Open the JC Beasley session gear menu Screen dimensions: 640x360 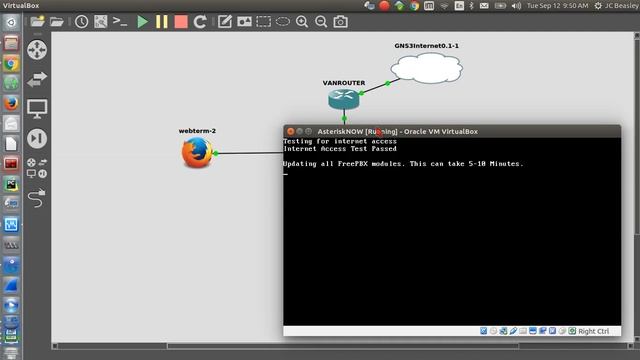pyautogui.click(x=616, y=6)
